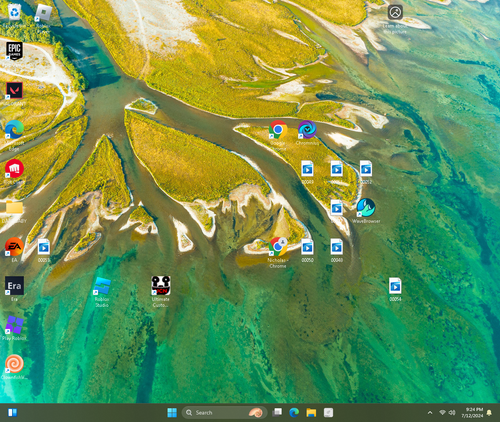
Task: Open the Recycle Bin desktop icon
Action: tap(14, 13)
